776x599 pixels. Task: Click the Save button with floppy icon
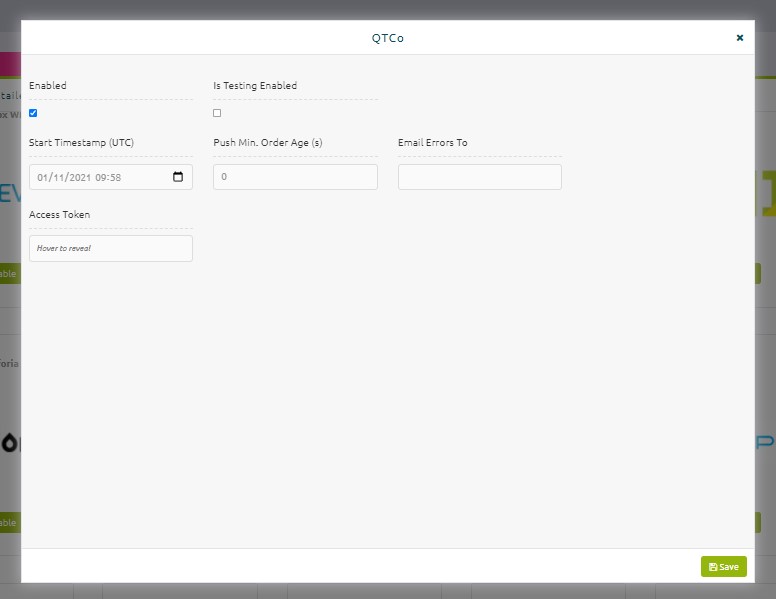pos(724,566)
